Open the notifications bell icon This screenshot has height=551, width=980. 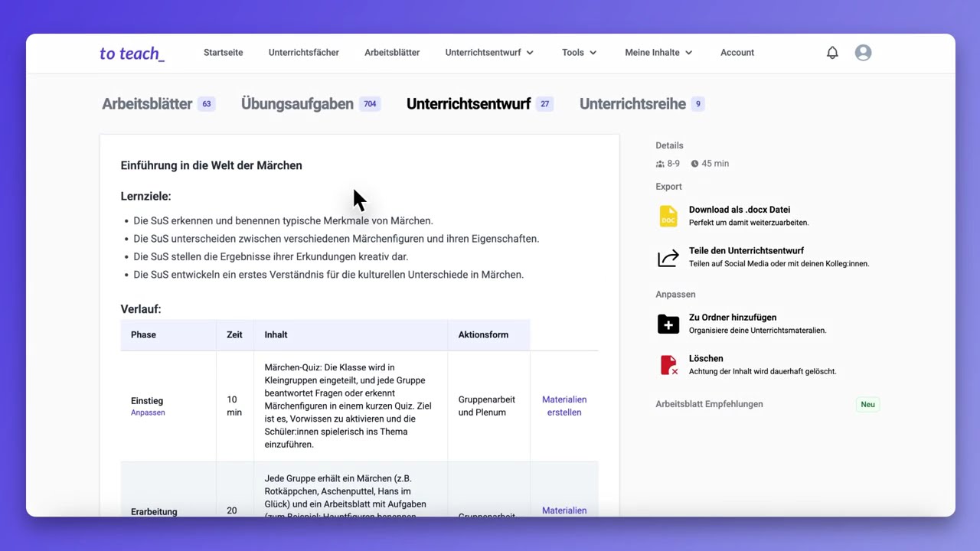click(832, 53)
